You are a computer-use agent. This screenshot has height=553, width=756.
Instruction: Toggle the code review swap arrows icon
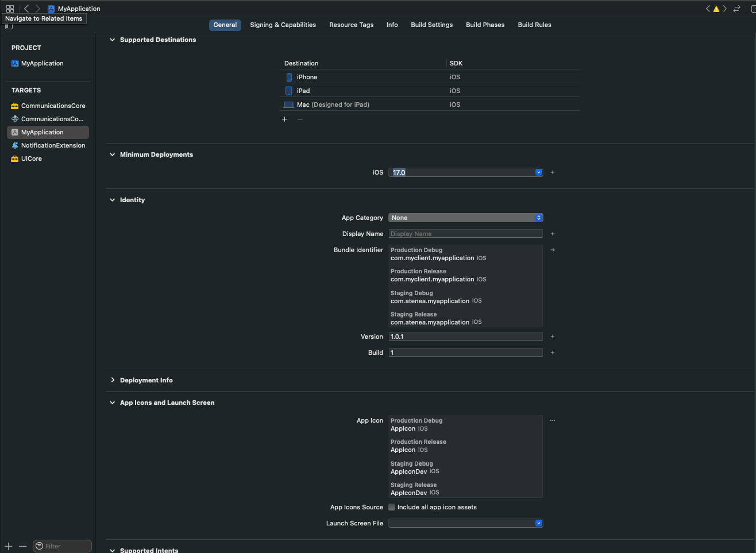point(736,9)
